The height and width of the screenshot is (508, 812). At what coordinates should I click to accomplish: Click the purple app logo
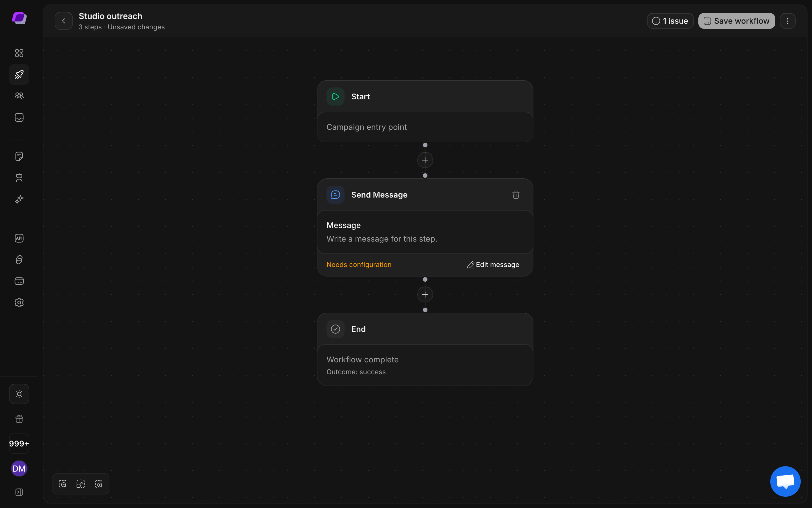[x=19, y=18]
